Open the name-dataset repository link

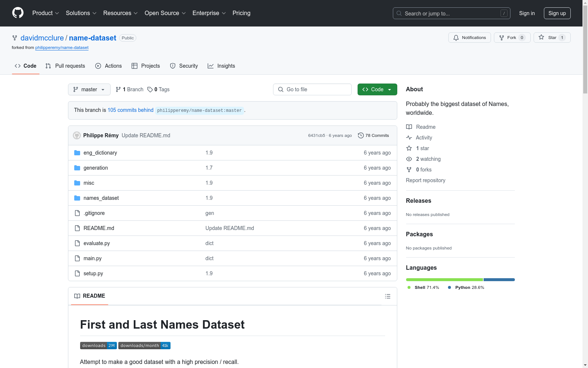(x=93, y=38)
